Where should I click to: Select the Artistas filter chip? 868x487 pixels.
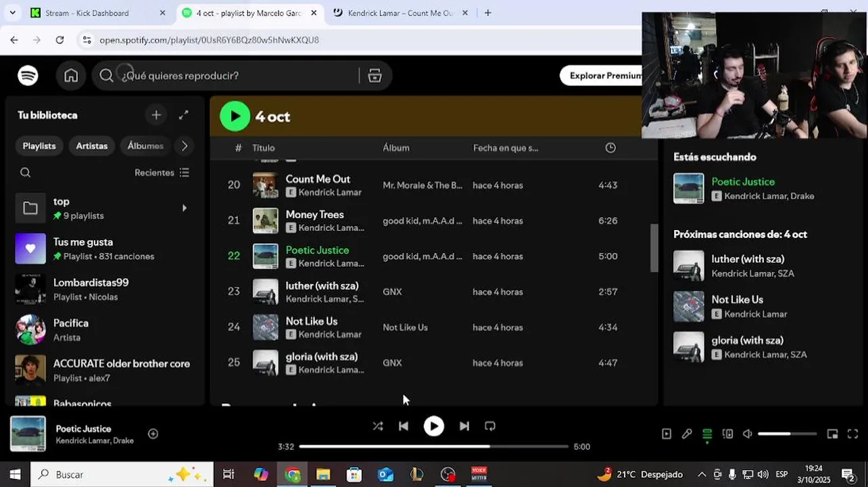click(92, 146)
